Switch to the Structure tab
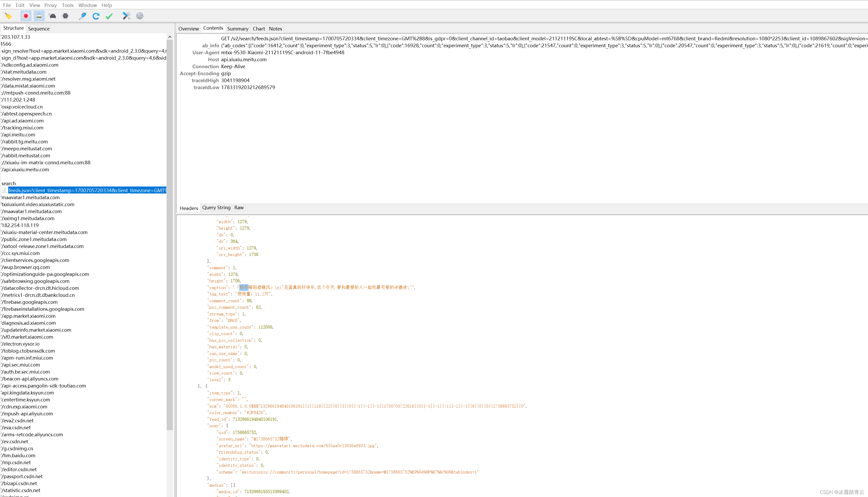This screenshot has height=497, width=868. click(x=13, y=28)
